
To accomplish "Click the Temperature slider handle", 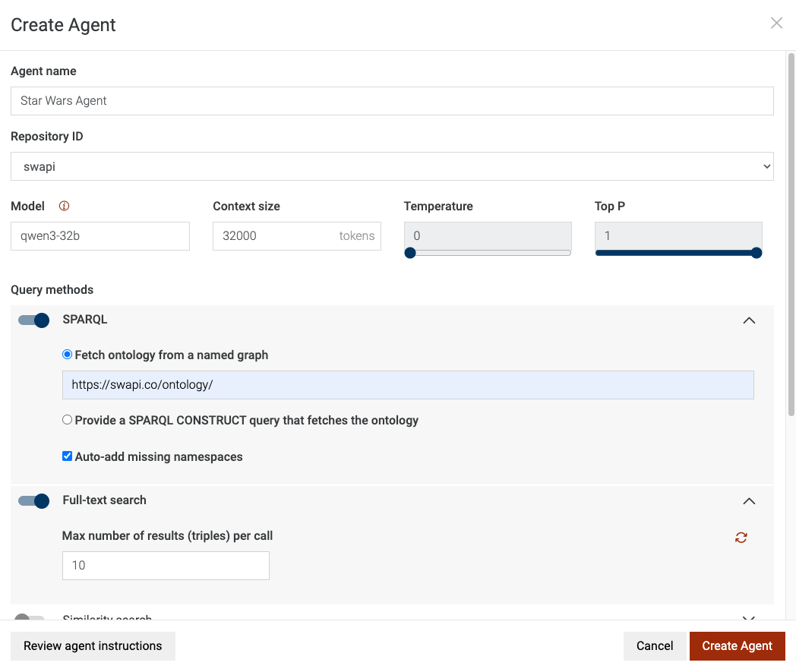I will [x=410, y=253].
